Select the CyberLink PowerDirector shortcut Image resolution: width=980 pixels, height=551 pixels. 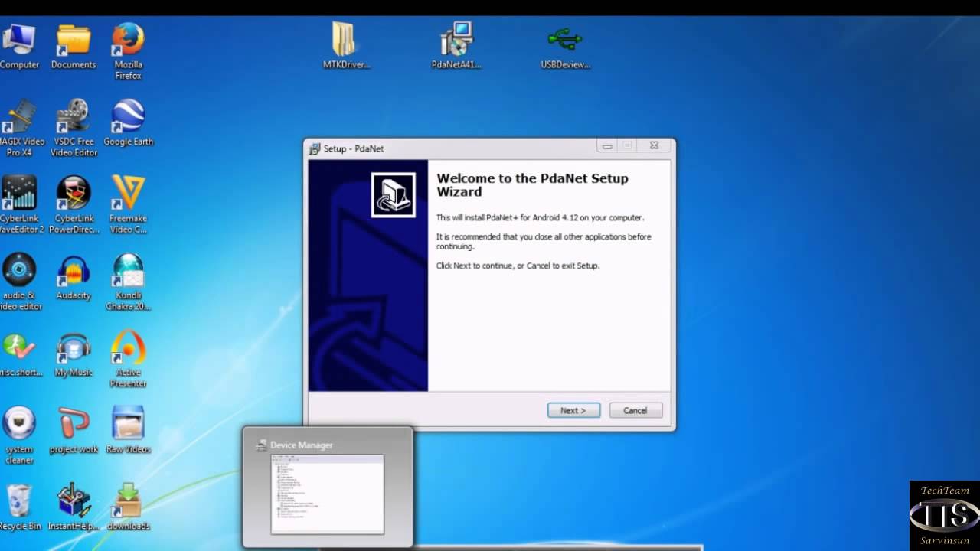[x=73, y=204]
